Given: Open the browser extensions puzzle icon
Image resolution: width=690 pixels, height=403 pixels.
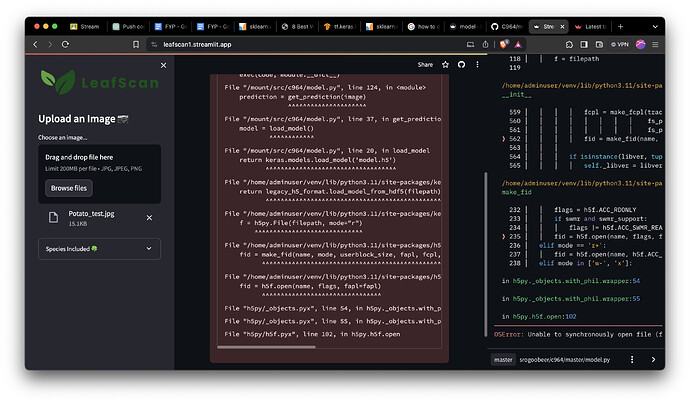Looking at the screenshot, I should tap(569, 44).
